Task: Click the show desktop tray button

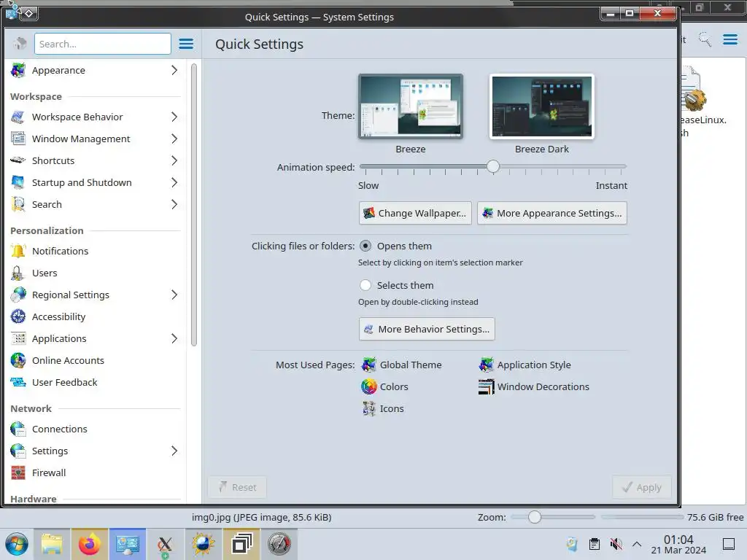Action: pos(729,544)
